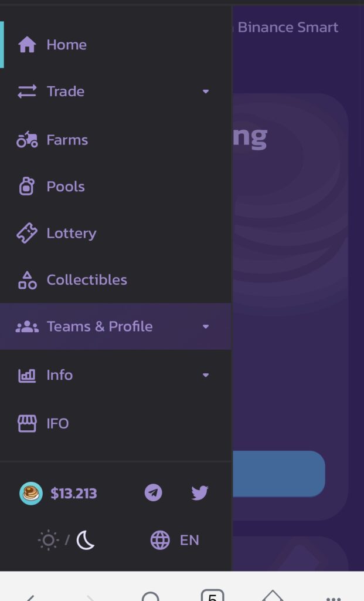Open the Lottery menu entry
The width and height of the screenshot is (364, 601).
tap(115, 233)
